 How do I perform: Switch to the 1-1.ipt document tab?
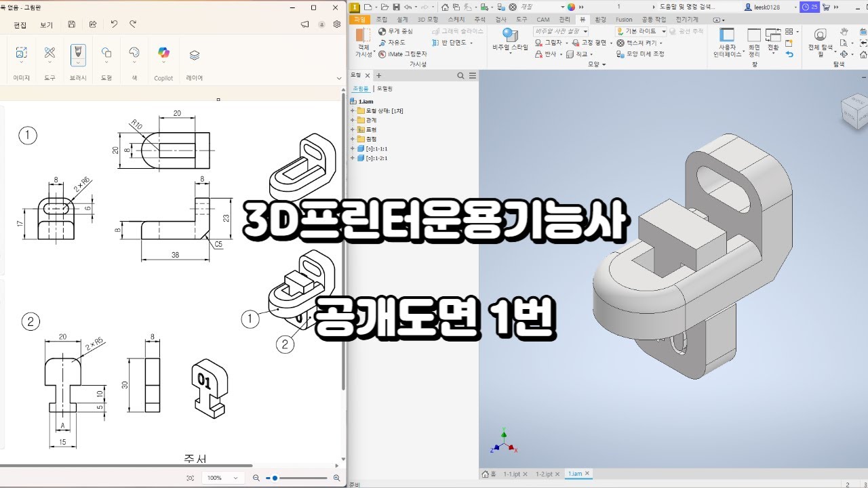511,474
